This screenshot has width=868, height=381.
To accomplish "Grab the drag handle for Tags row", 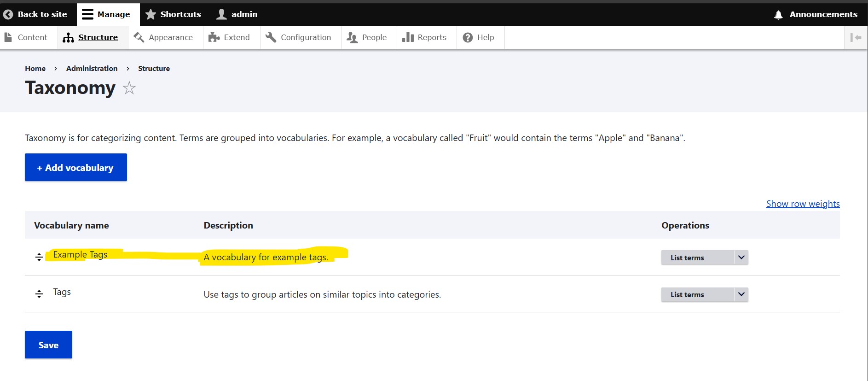I will click(39, 294).
